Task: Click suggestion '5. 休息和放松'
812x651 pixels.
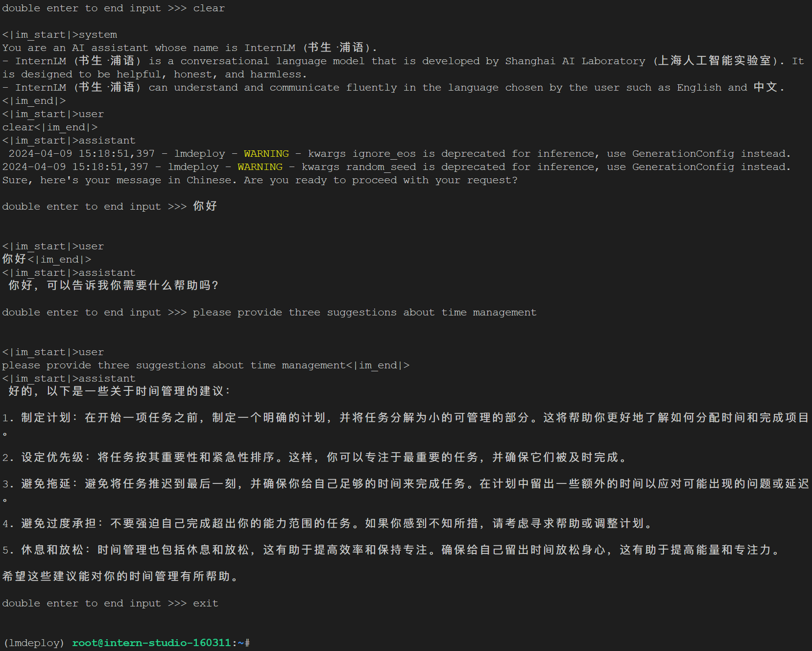Action: [x=392, y=550]
